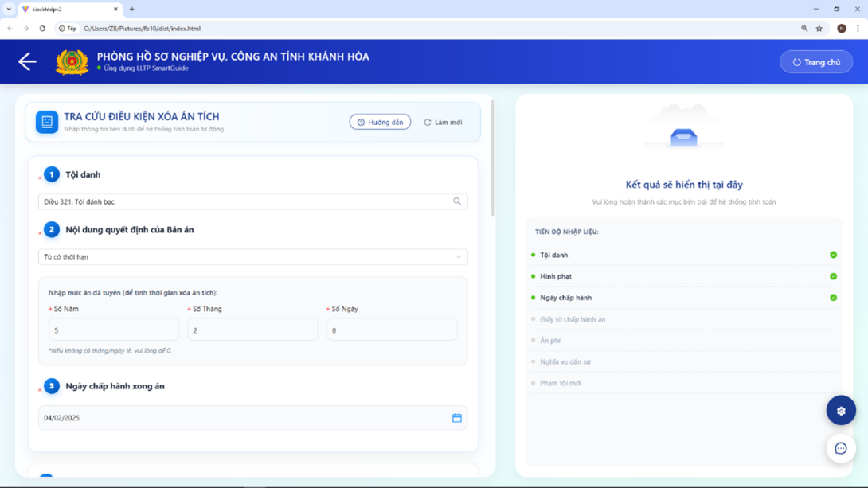
Task: Click the Trang chủ button
Action: click(816, 62)
